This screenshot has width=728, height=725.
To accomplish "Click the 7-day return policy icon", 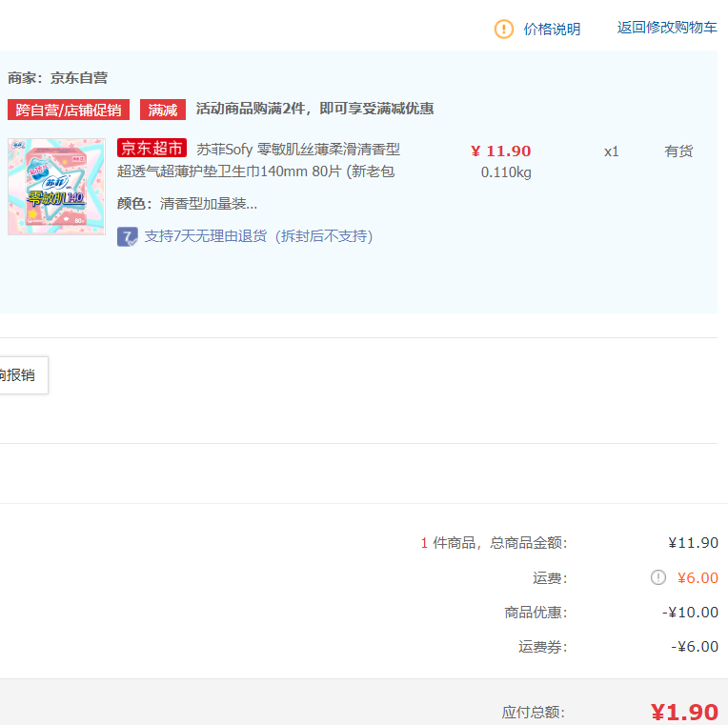I will [128, 236].
